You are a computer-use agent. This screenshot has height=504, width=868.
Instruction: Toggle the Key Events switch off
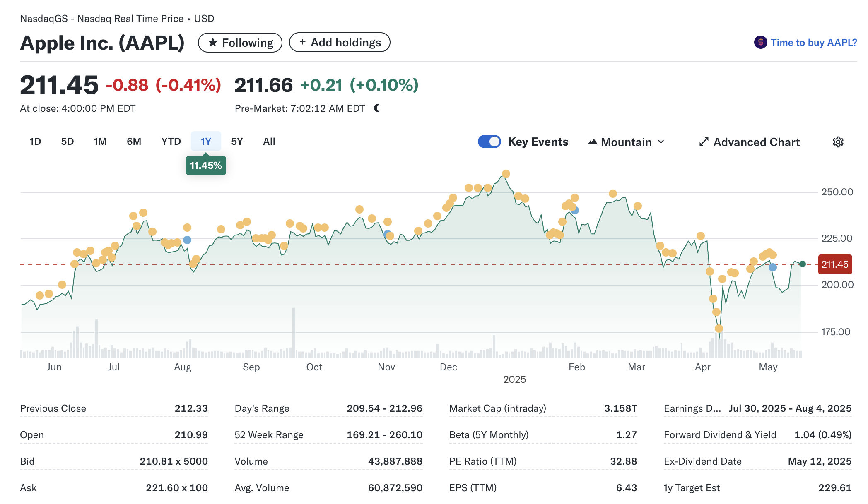(x=489, y=142)
